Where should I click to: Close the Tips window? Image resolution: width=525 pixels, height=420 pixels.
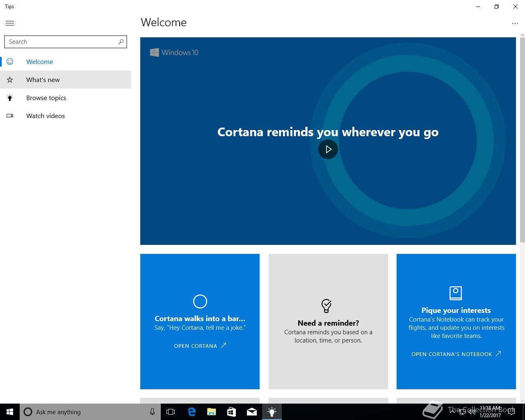[x=516, y=7]
